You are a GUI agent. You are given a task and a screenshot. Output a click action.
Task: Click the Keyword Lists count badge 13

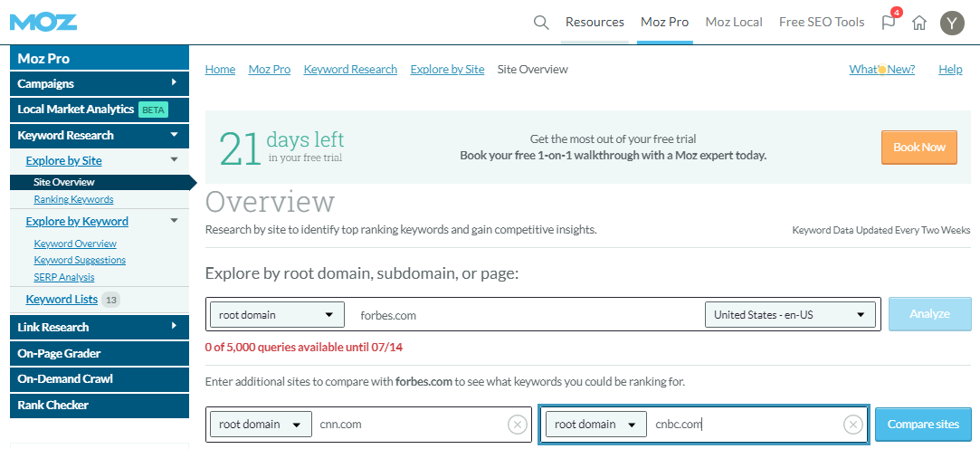[110, 301]
